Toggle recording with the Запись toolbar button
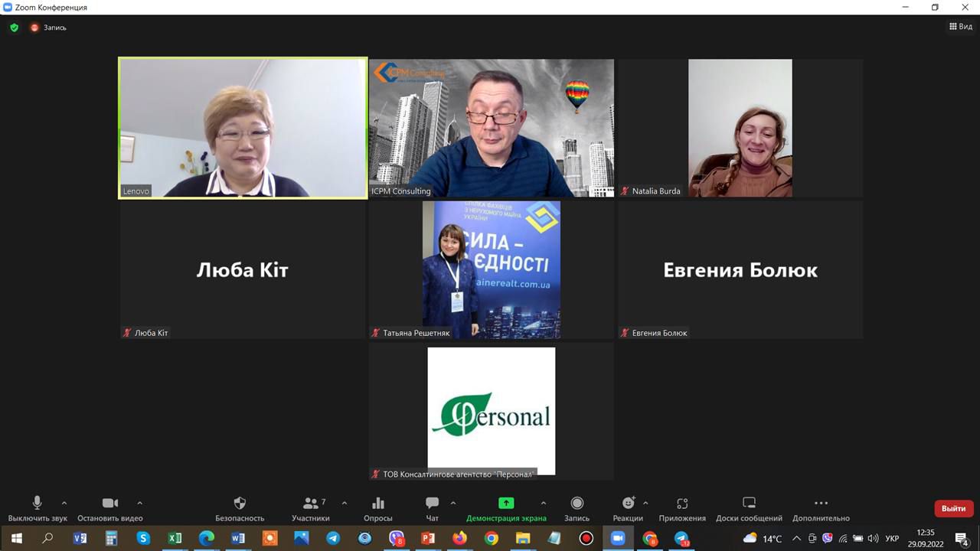This screenshot has height=551, width=980. 577,508
